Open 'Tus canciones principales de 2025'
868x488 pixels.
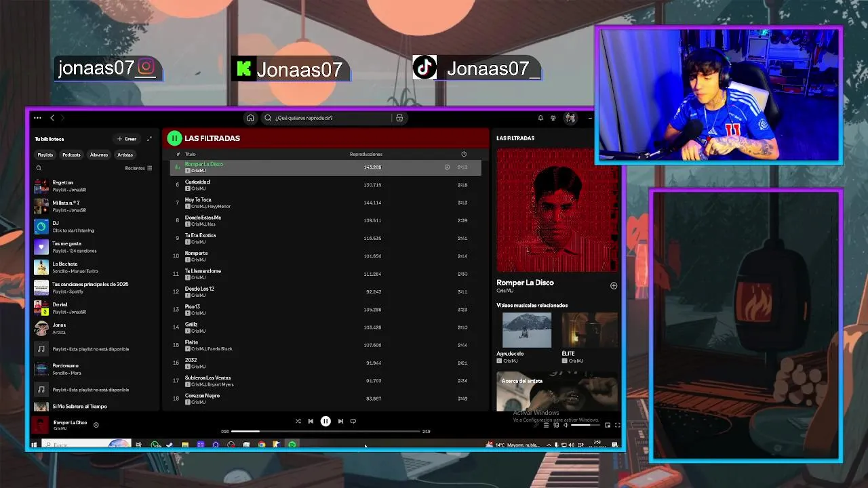click(95, 287)
